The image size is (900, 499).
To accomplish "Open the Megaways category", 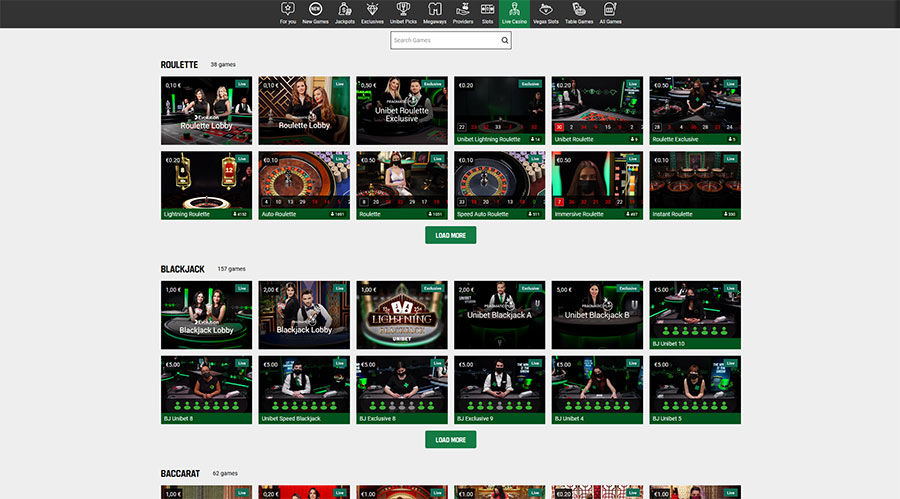I will click(435, 14).
